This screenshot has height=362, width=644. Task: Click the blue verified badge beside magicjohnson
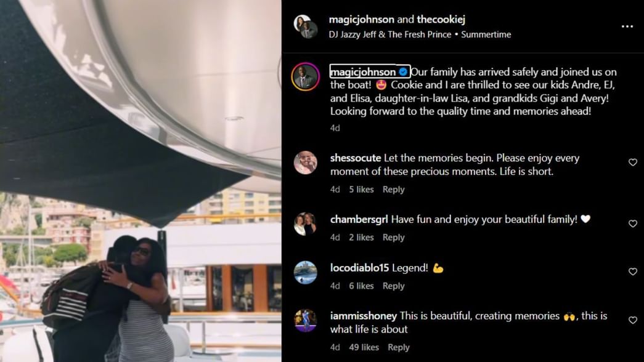tap(403, 72)
